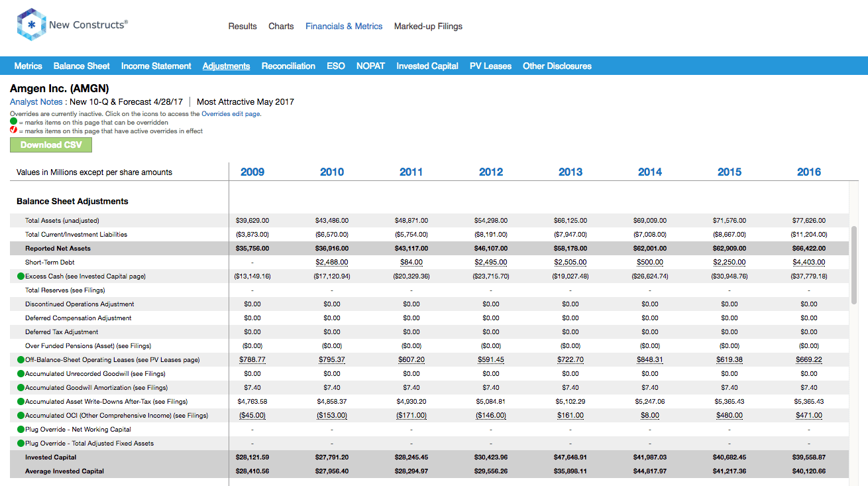The image size is (868, 486).
Task: Switch to the Balance Sheet tab
Action: [81, 66]
